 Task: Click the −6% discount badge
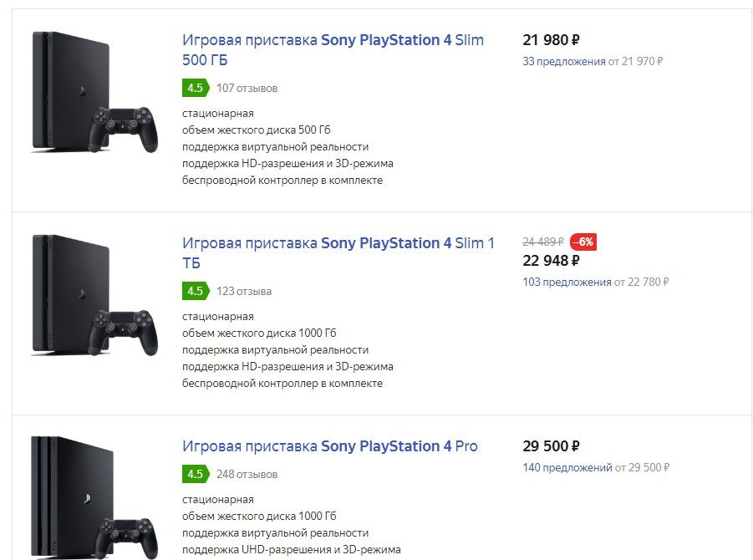point(583,242)
